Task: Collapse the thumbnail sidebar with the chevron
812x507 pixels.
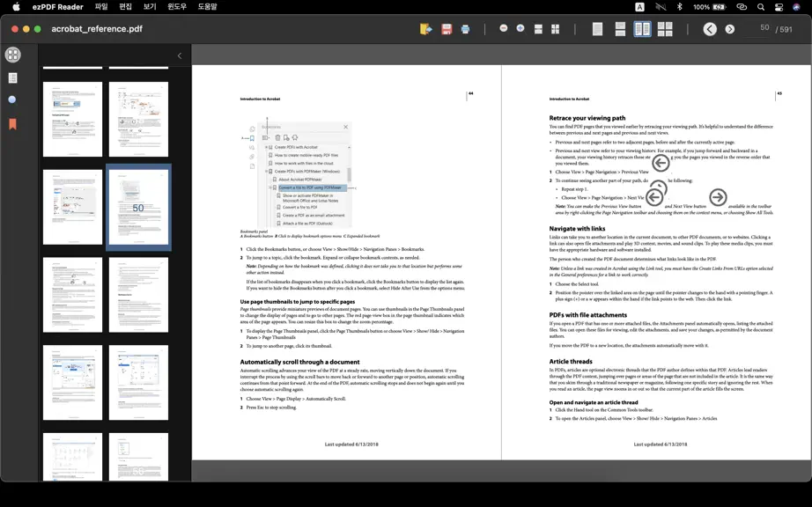Action: (180, 55)
